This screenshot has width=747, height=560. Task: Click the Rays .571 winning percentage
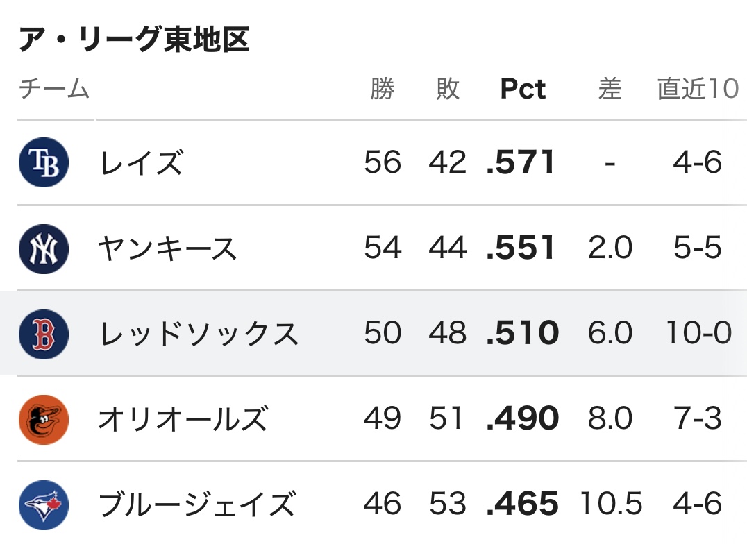521,162
